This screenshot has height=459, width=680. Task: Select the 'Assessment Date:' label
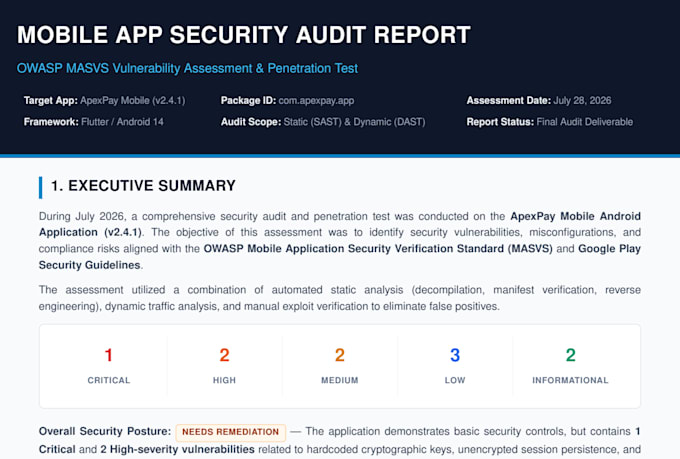(509, 101)
